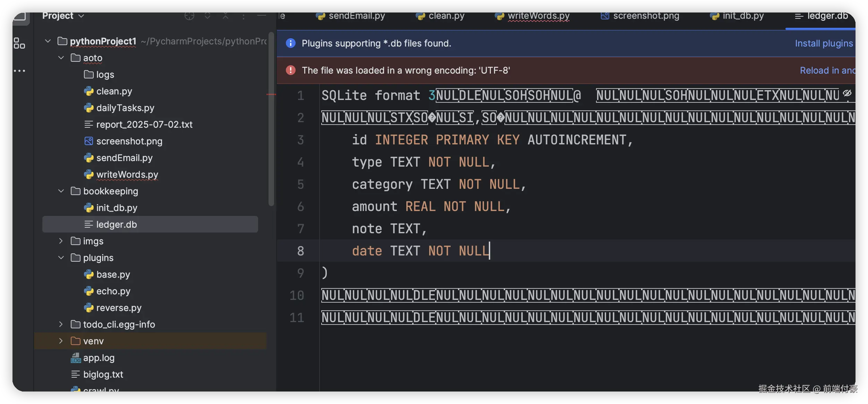Toggle the reader mode eye icon in editor
Screen dimensions: 868x404
847,93
